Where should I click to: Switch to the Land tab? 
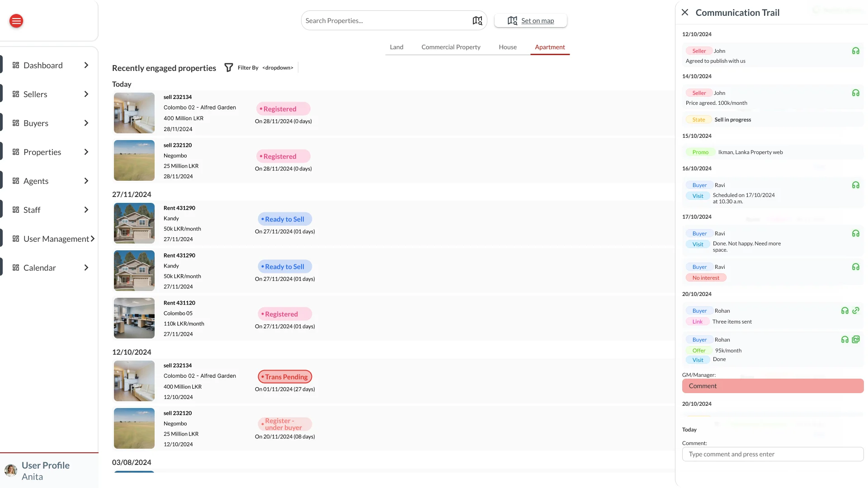[396, 47]
